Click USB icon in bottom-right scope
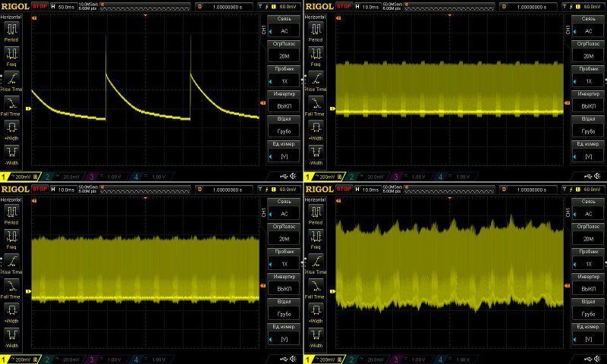This screenshot has width=607, height=364. click(x=585, y=359)
